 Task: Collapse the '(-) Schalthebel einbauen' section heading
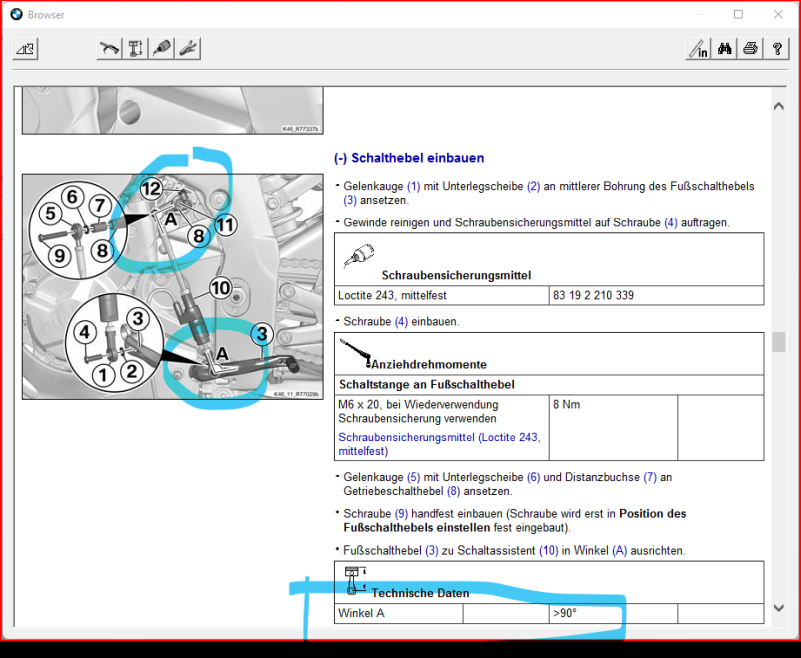tap(409, 158)
